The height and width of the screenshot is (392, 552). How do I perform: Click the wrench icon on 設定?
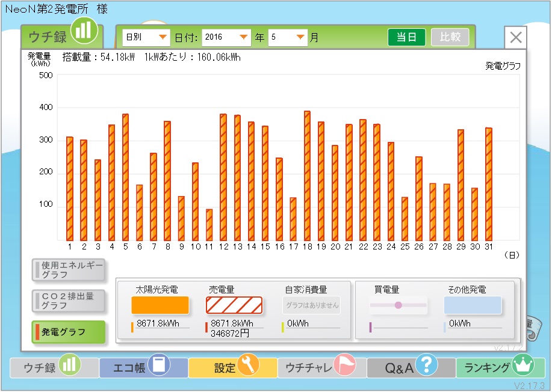[248, 364]
